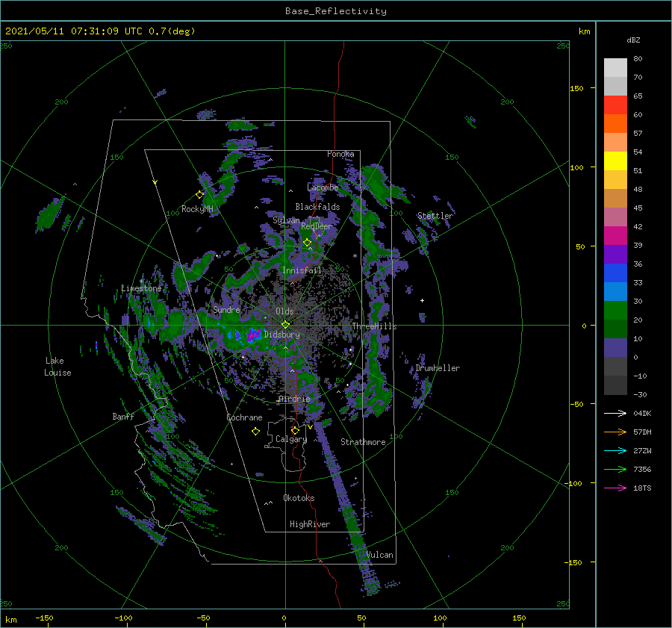Click the Limestone label
672x628 pixels.
141,288
